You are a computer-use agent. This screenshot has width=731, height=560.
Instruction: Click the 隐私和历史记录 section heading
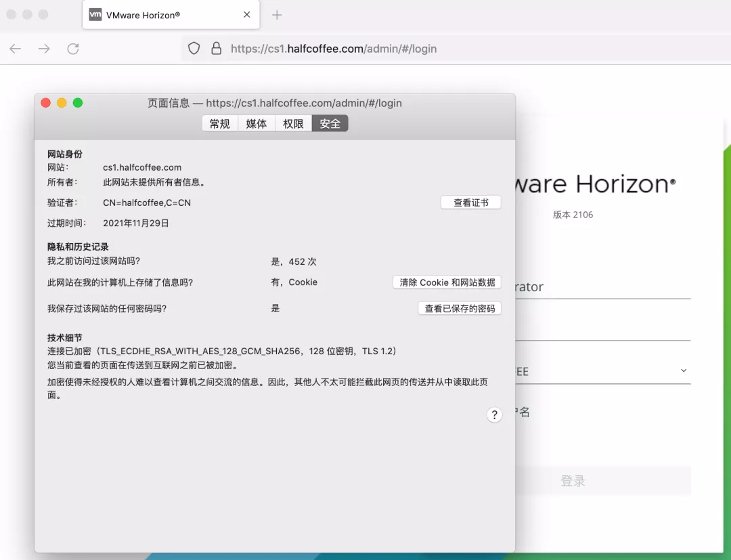(x=78, y=246)
